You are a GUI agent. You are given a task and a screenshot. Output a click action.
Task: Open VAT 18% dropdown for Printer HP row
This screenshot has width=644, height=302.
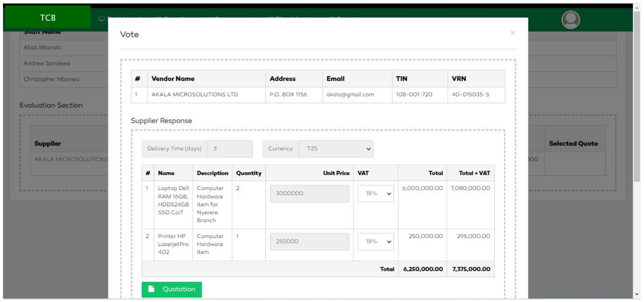(x=376, y=241)
